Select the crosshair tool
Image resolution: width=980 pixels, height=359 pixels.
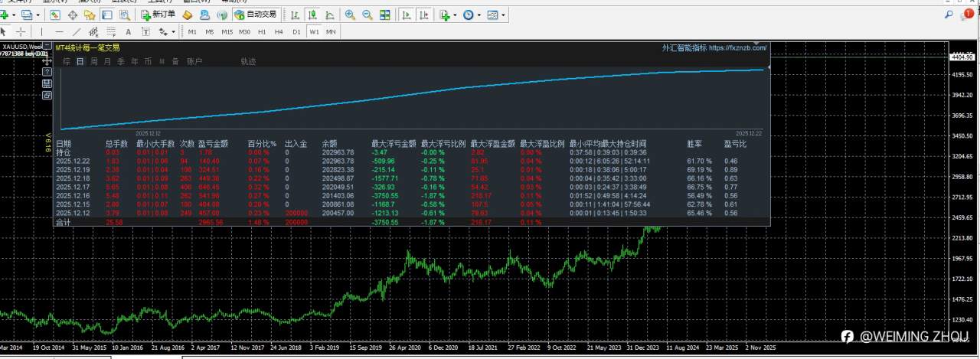[x=21, y=31]
